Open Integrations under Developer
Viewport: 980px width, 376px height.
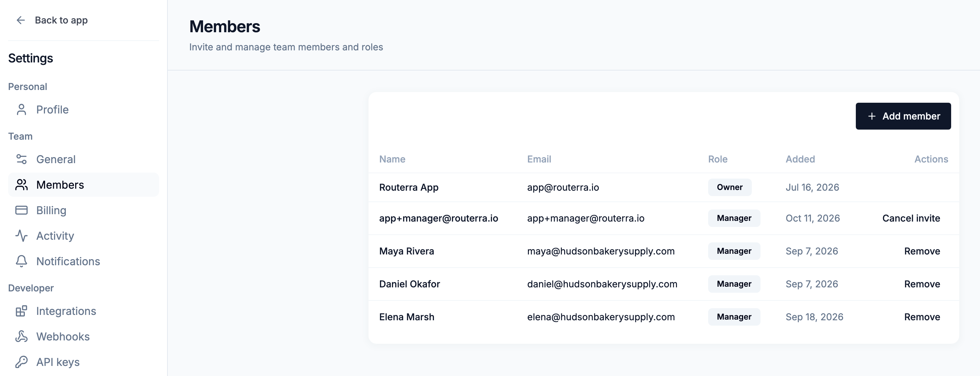pyautogui.click(x=83, y=311)
